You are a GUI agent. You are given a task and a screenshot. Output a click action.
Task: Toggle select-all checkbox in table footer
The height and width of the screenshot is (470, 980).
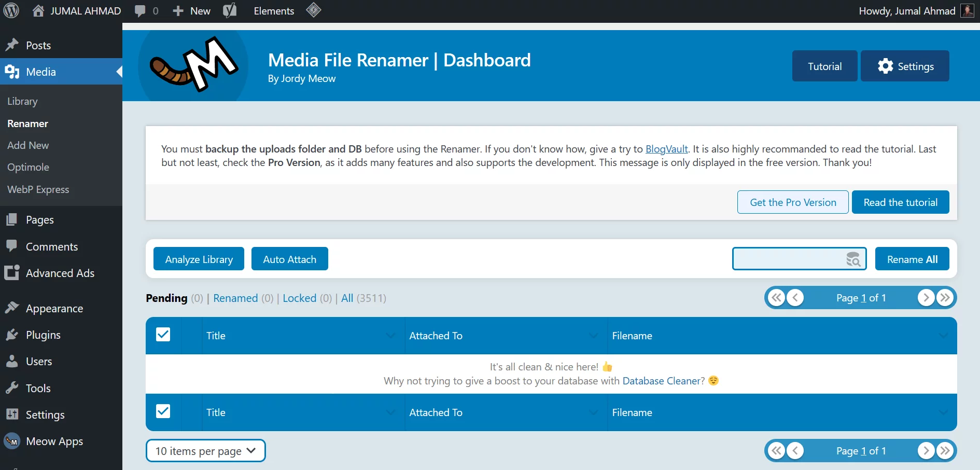[x=163, y=411]
